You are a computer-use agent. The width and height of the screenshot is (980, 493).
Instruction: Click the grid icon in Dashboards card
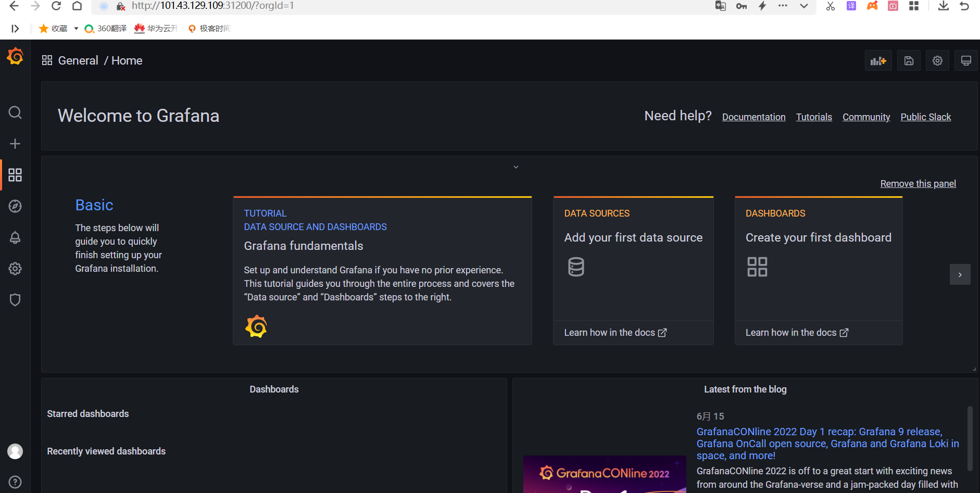pyautogui.click(x=757, y=267)
